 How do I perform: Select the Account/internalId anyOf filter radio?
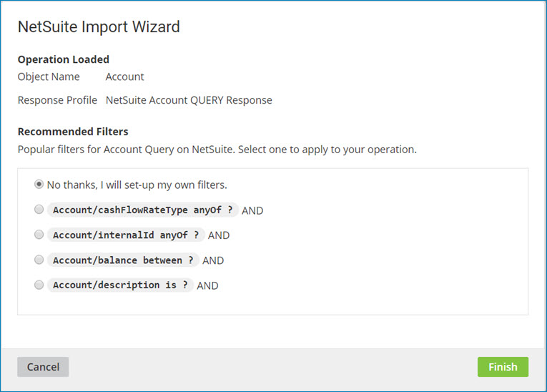click(x=39, y=235)
